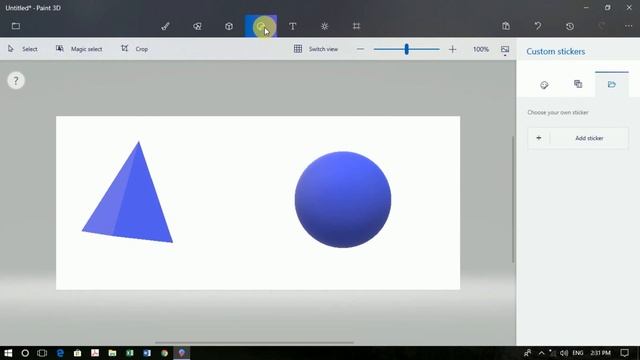
Task: Open the help question mark button
Action: [16, 80]
